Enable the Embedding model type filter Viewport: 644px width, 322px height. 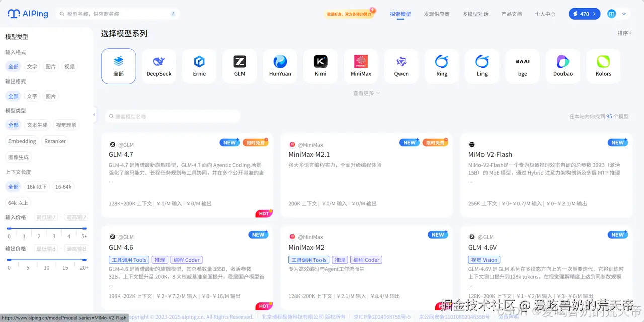22,141
